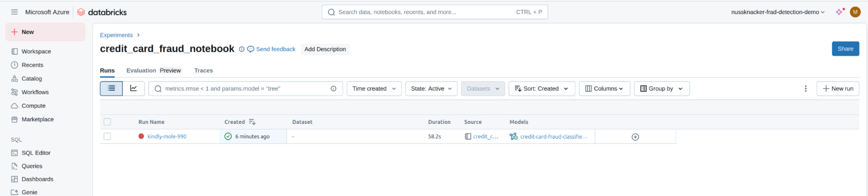Click the Dataset column header

(x=303, y=122)
